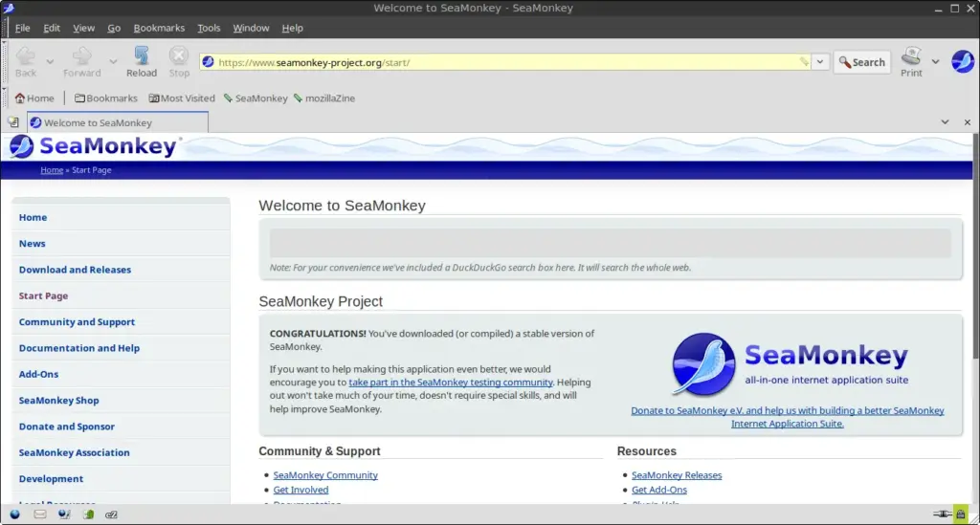Screen dimensions: 980x525
Task: Click the online/offline connection icon in status bar
Action: (942, 514)
